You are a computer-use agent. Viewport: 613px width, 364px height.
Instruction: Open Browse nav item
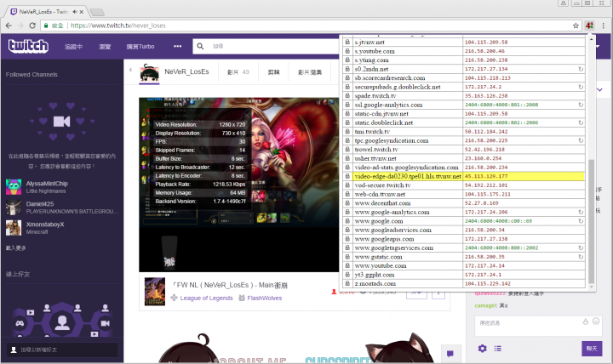pyautogui.click(x=105, y=47)
